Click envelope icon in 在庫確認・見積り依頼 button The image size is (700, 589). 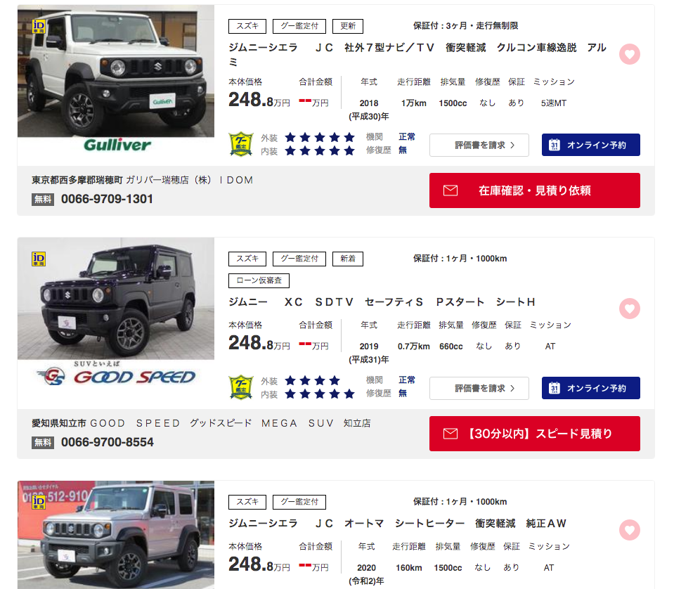coord(451,190)
